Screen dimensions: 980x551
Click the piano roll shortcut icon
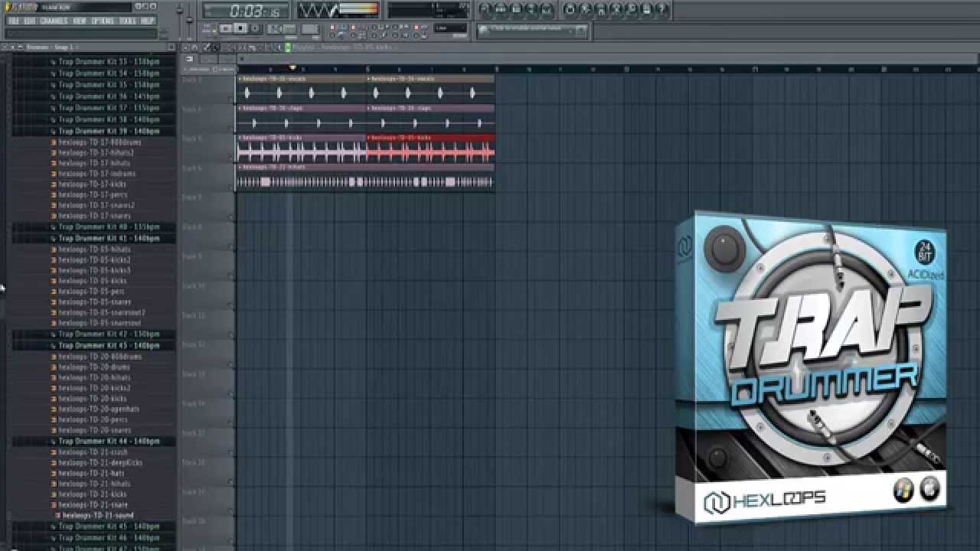(x=516, y=10)
